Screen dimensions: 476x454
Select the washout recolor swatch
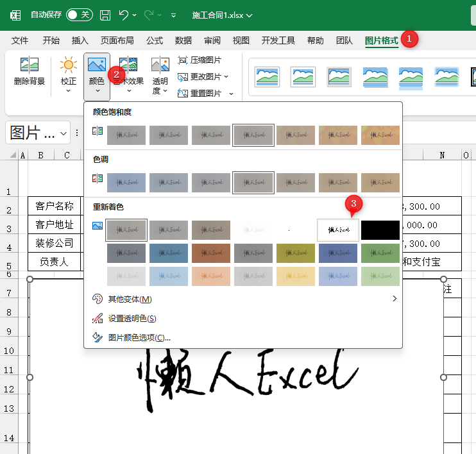pyautogui.click(x=253, y=230)
